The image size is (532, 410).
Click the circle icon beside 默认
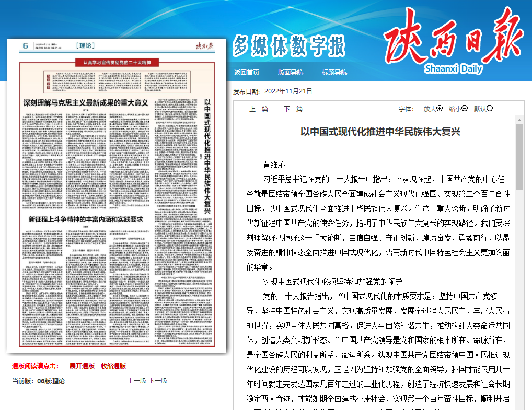click(490, 109)
